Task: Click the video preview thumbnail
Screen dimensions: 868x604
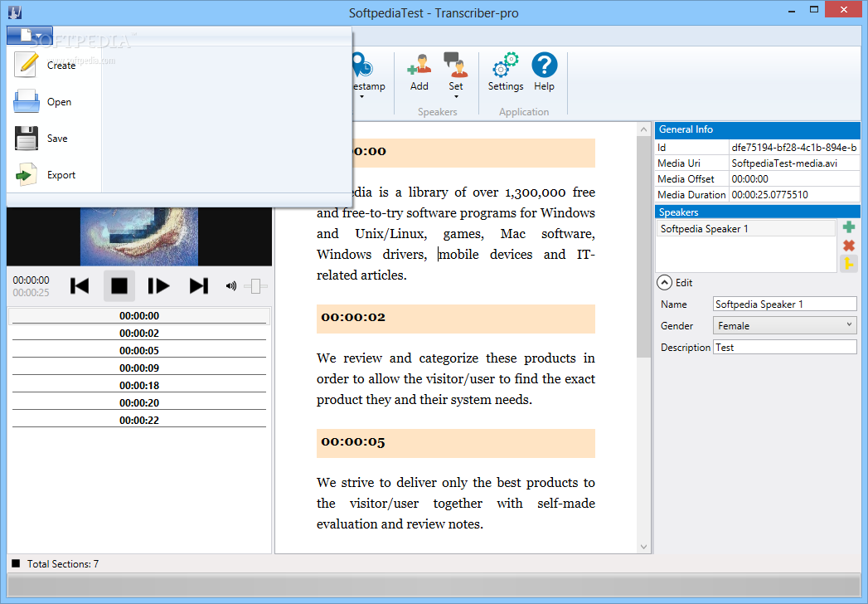Action: pos(139,236)
